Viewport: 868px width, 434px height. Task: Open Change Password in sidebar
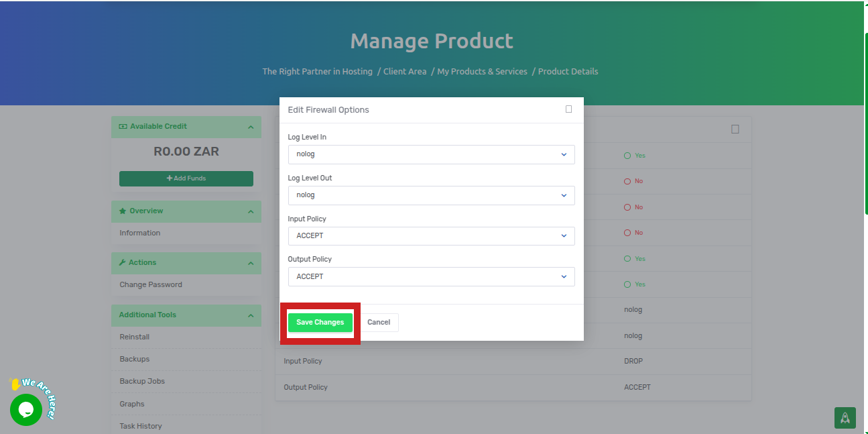click(x=151, y=284)
